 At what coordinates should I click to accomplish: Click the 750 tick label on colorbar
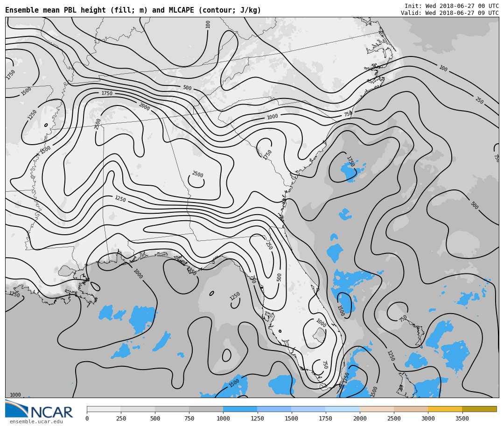[x=189, y=419]
